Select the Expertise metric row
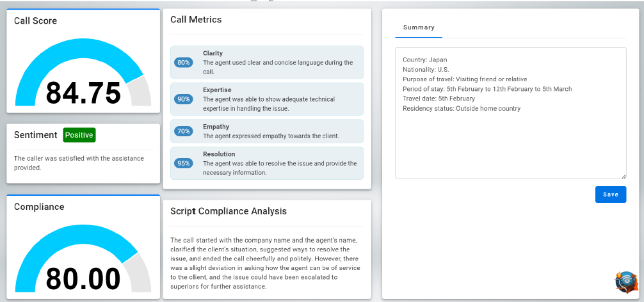The width and height of the screenshot is (644, 302). [267, 99]
